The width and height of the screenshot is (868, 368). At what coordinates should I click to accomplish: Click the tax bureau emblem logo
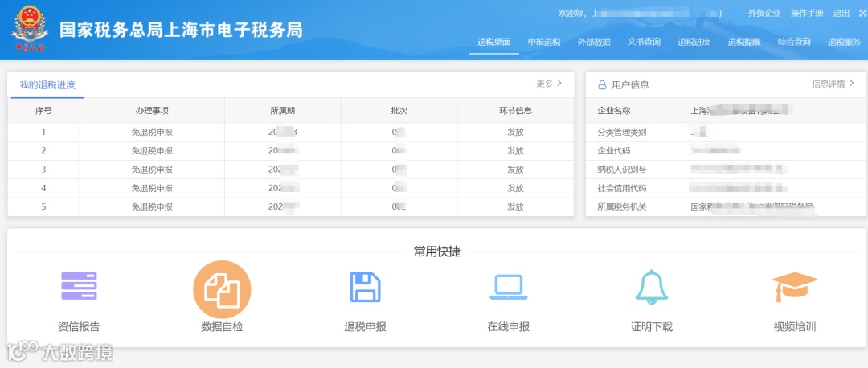[x=30, y=29]
